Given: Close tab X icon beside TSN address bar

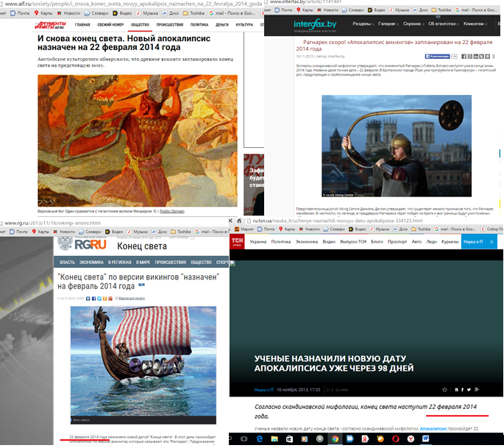Looking at the screenshot, I should [230, 221].
